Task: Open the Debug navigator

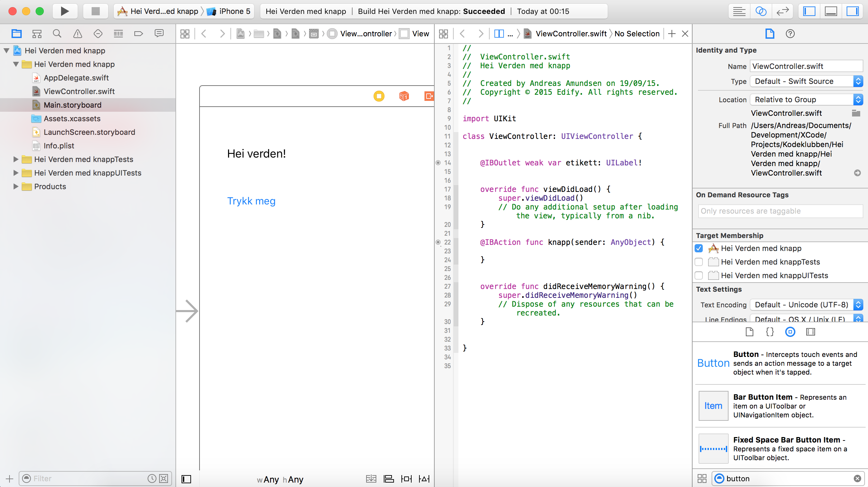Action: pos(118,34)
